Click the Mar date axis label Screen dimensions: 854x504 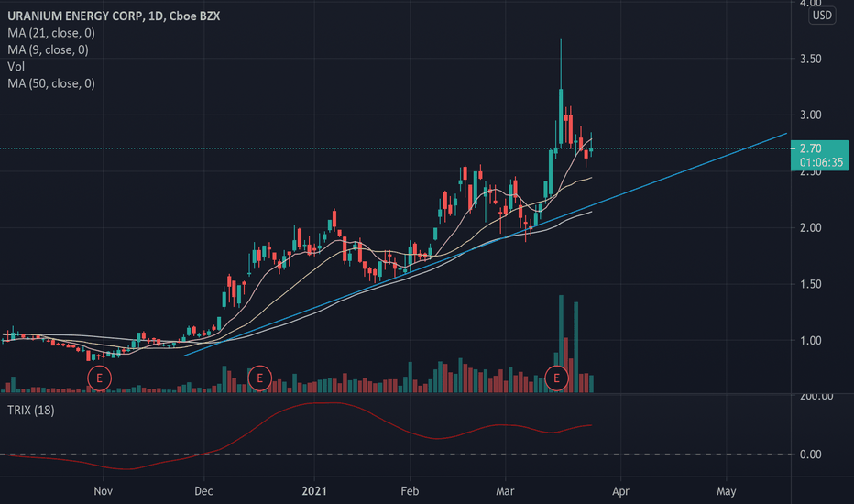coord(505,491)
